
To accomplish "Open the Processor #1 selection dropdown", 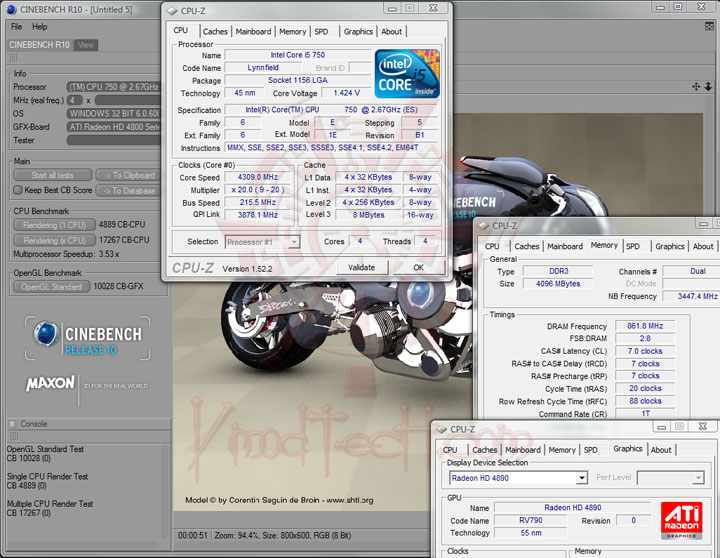I will (x=261, y=241).
